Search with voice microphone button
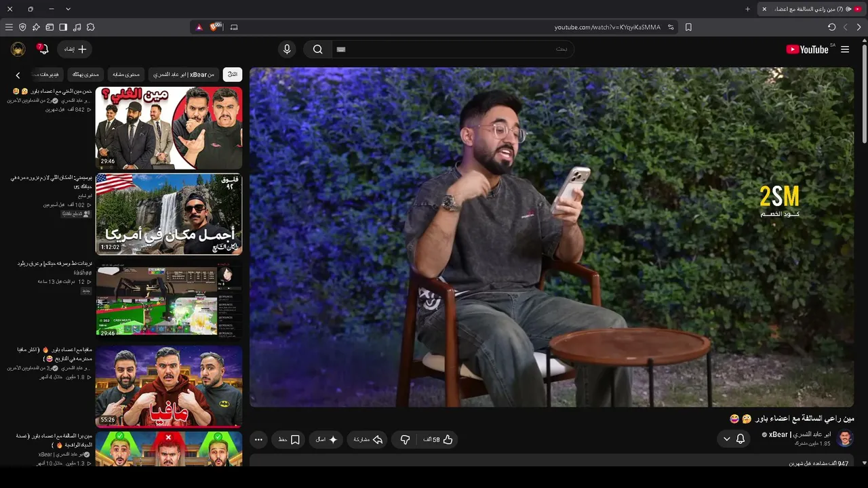Screen dimensions: 868x488 287,49
